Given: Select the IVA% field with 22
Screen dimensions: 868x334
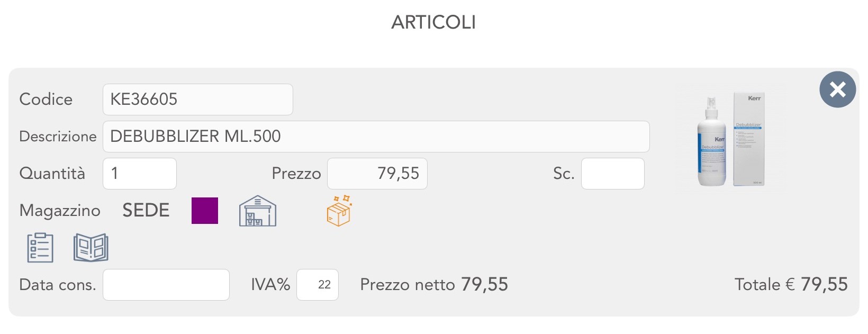Looking at the screenshot, I should (318, 285).
